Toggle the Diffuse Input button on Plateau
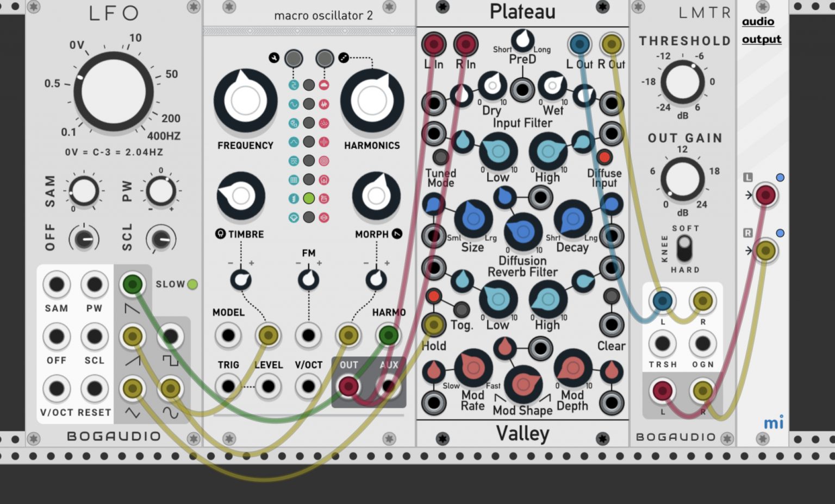835x504 pixels. (604, 157)
